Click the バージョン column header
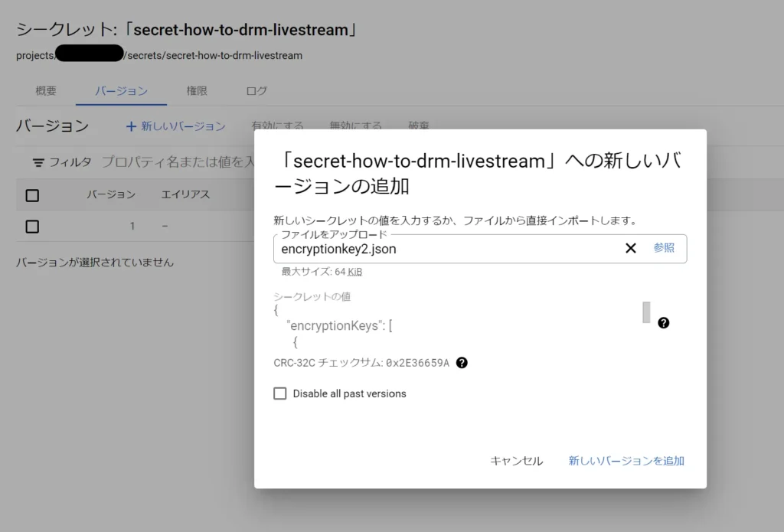 111,194
